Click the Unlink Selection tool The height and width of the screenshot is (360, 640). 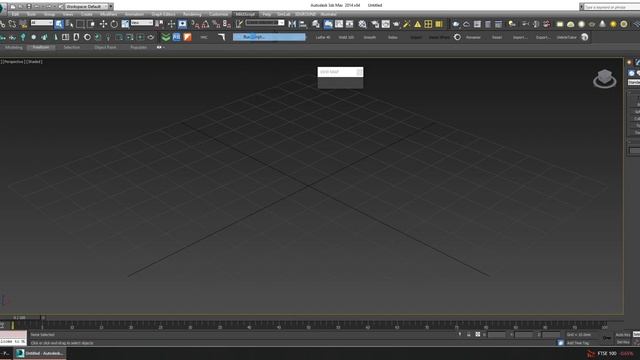pos(12,24)
